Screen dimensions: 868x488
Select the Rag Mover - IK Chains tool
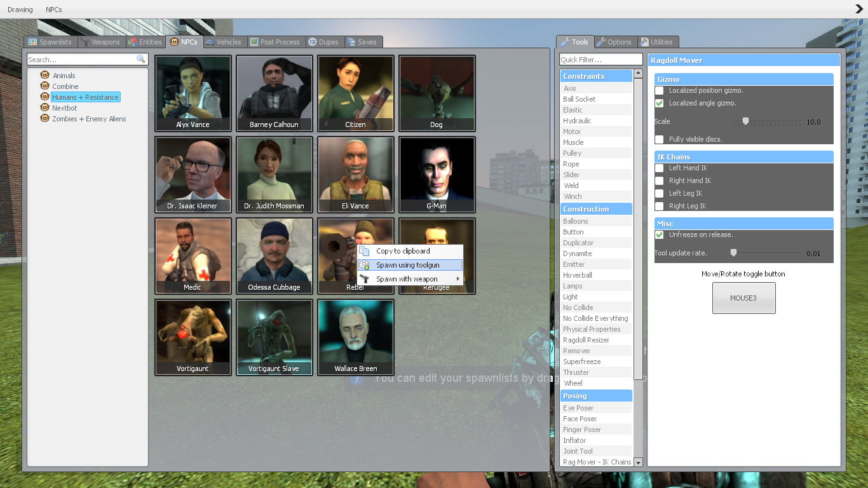(596, 462)
